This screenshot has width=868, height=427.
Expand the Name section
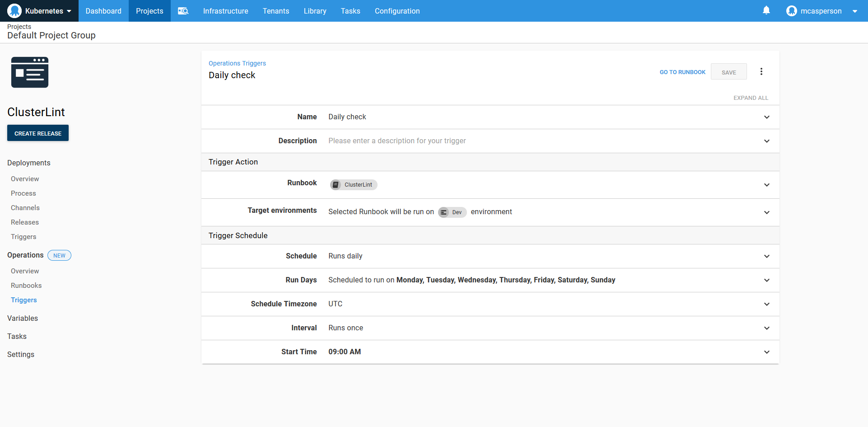tap(767, 117)
